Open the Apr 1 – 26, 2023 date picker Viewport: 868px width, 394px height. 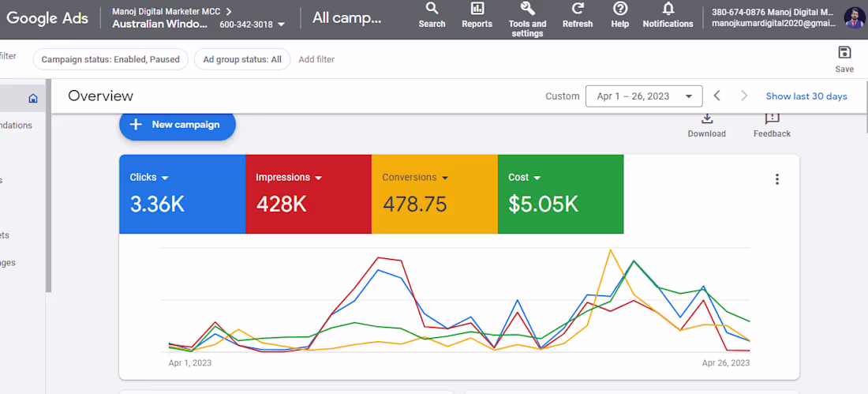644,96
